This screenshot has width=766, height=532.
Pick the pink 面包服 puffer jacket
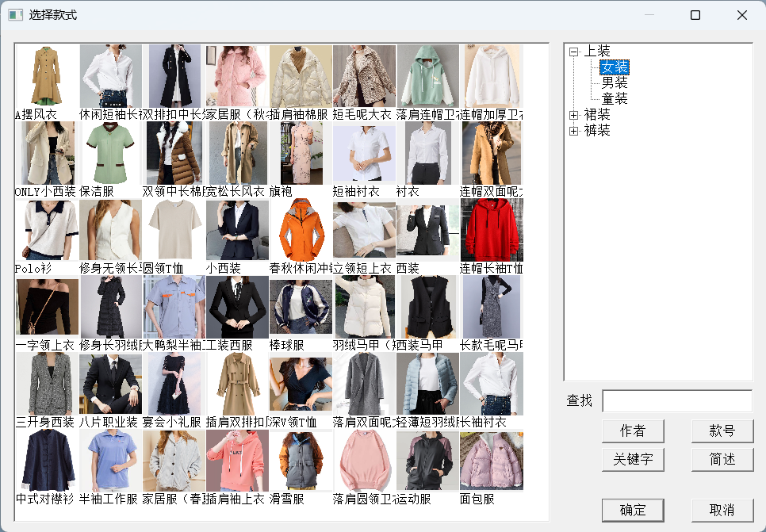[491, 461]
